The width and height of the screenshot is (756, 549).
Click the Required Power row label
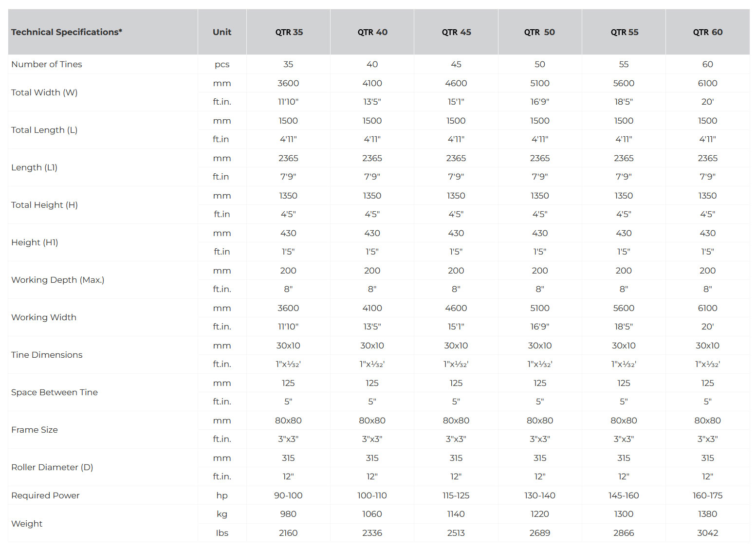tap(45, 495)
